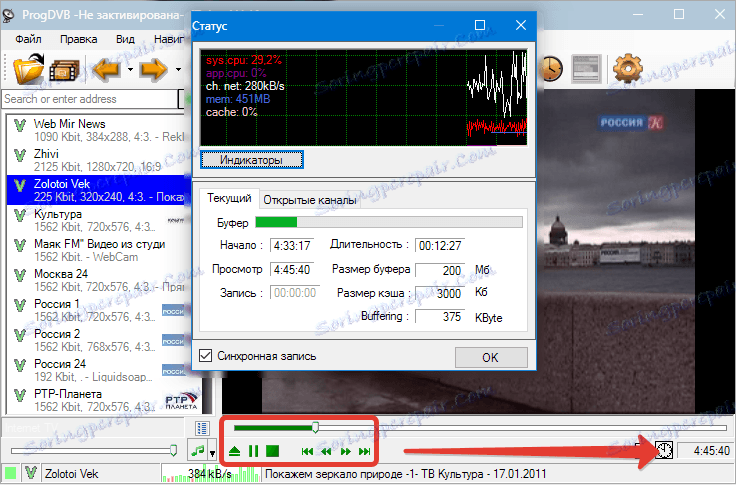
Task: Click the green eject playback button
Action: (235, 452)
